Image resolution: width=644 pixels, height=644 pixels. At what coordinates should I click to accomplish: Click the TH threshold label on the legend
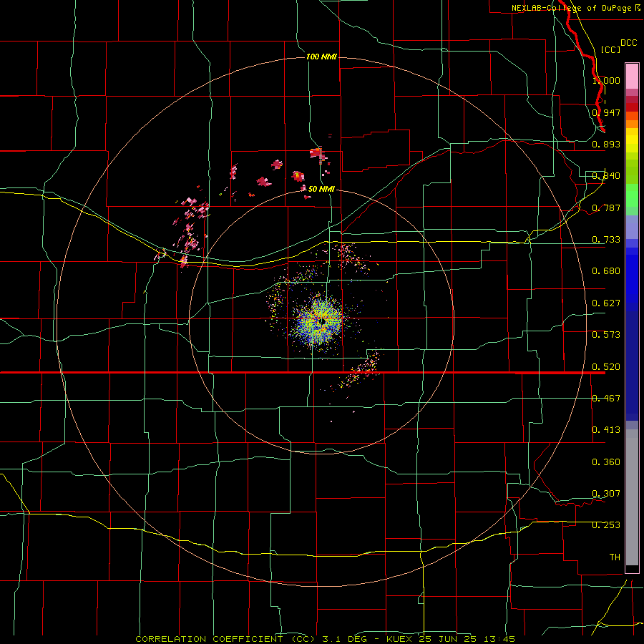click(615, 557)
